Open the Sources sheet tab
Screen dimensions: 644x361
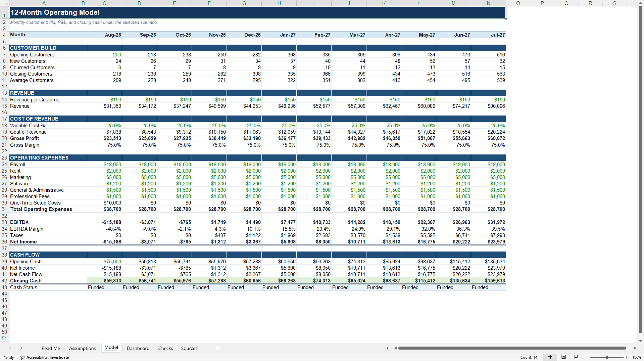point(189,348)
